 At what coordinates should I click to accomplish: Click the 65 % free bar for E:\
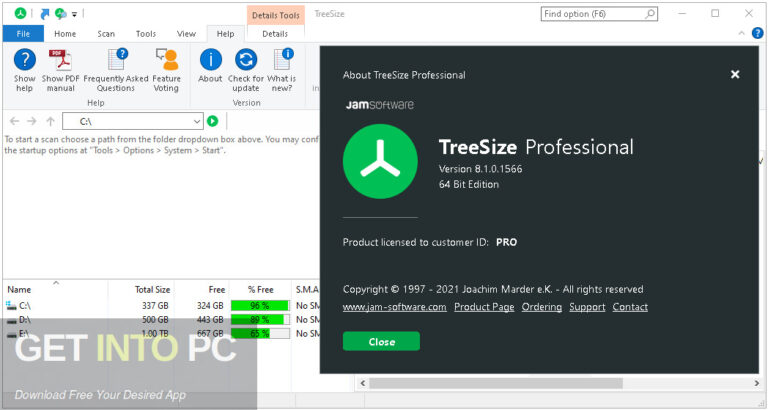[x=260, y=334]
